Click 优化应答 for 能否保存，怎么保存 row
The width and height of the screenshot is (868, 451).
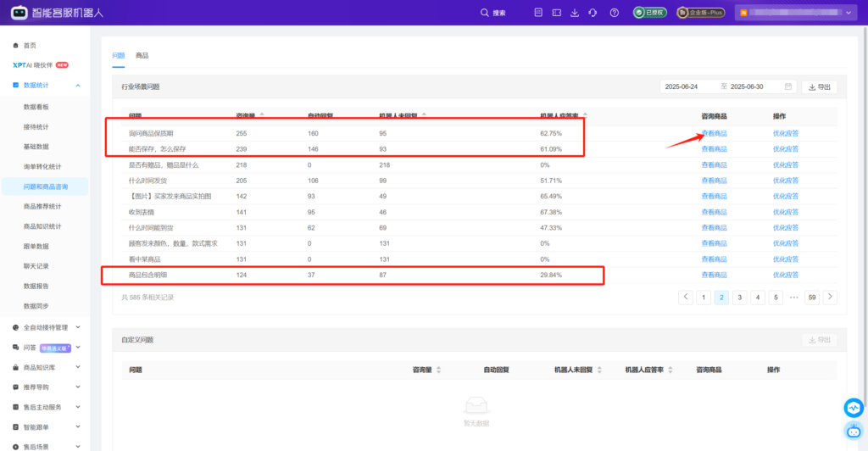click(786, 149)
